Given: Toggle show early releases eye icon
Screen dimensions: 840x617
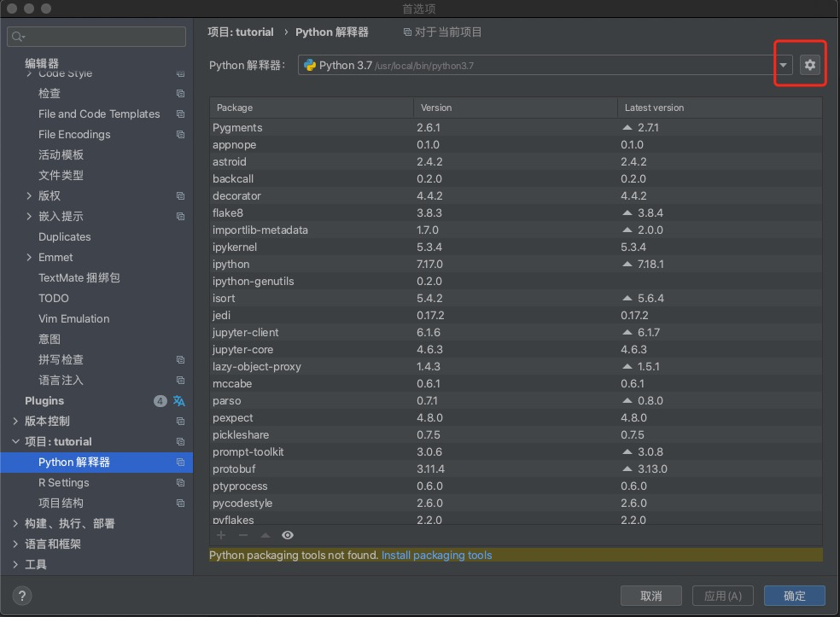Looking at the screenshot, I should coord(288,535).
